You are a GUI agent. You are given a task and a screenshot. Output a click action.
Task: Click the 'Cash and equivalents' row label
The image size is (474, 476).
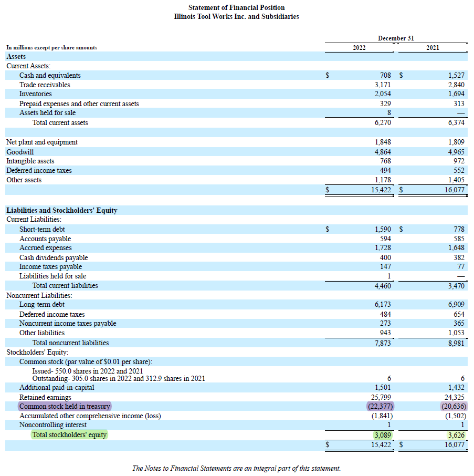[x=50, y=75]
